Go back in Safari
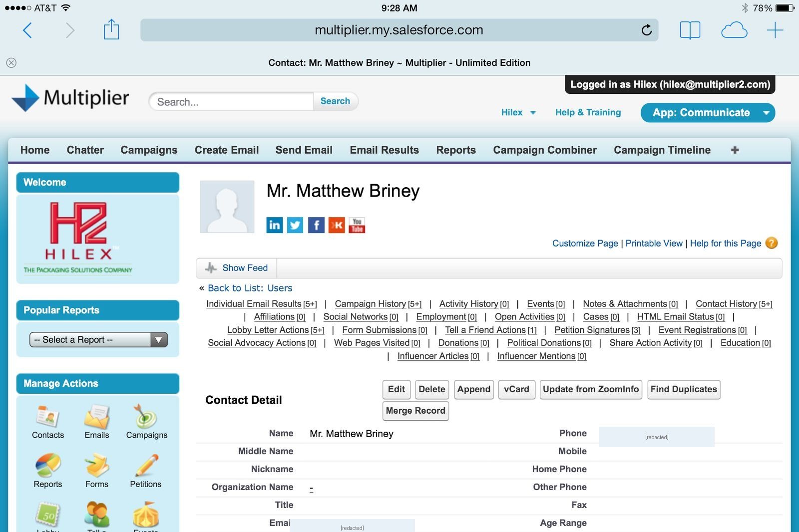This screenshot has width=799, height=532. point(27,30)
